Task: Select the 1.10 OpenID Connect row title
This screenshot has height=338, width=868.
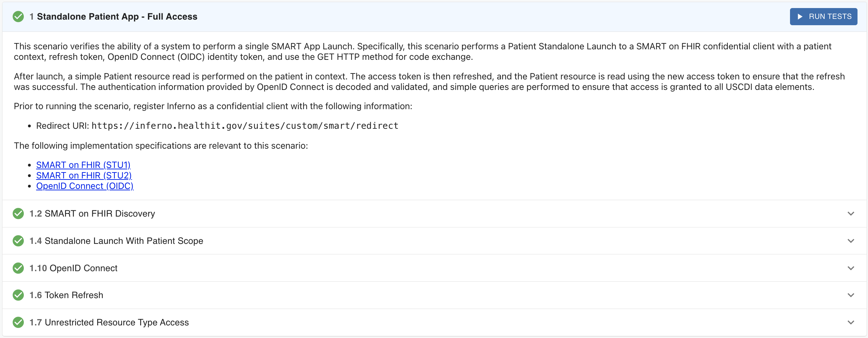Action: pos(73,268)
